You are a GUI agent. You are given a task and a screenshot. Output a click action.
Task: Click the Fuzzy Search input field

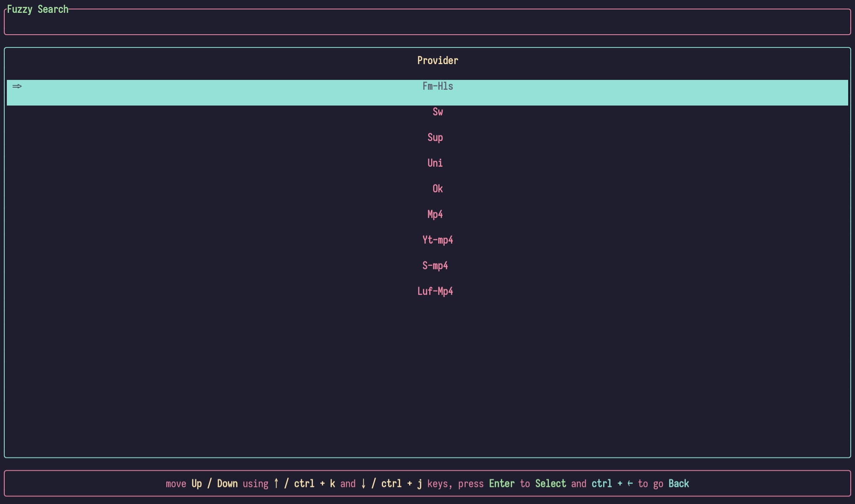point(427,23)
